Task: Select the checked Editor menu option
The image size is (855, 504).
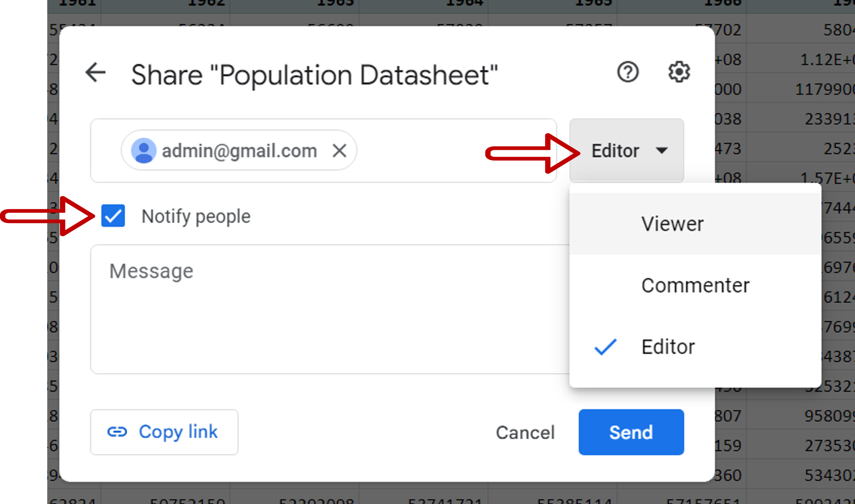Action: [668, 347]
